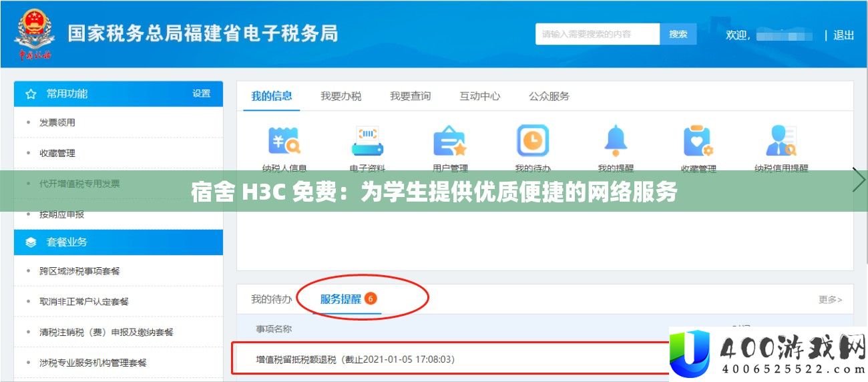Open the 收藏管理 clipboard icon
The image size is (868, 382).
click(x=698, y=141)
